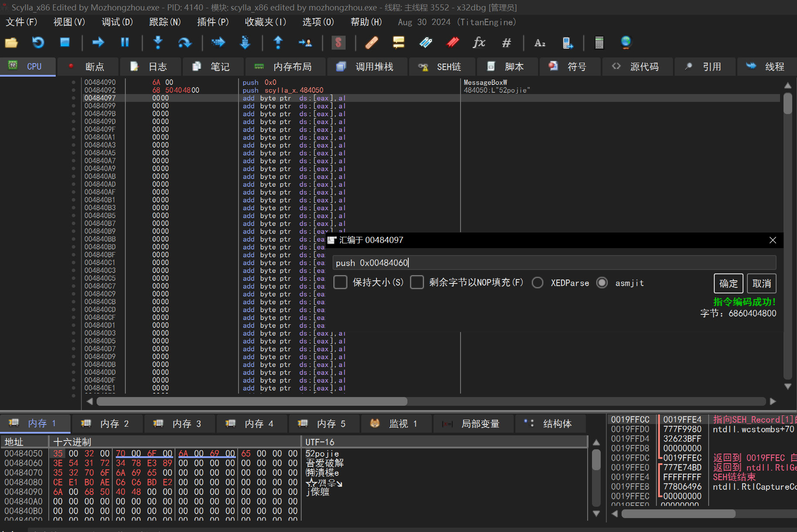Select dump row at address 00484060
The image size is (797, 532).
[x=294, y=463]
